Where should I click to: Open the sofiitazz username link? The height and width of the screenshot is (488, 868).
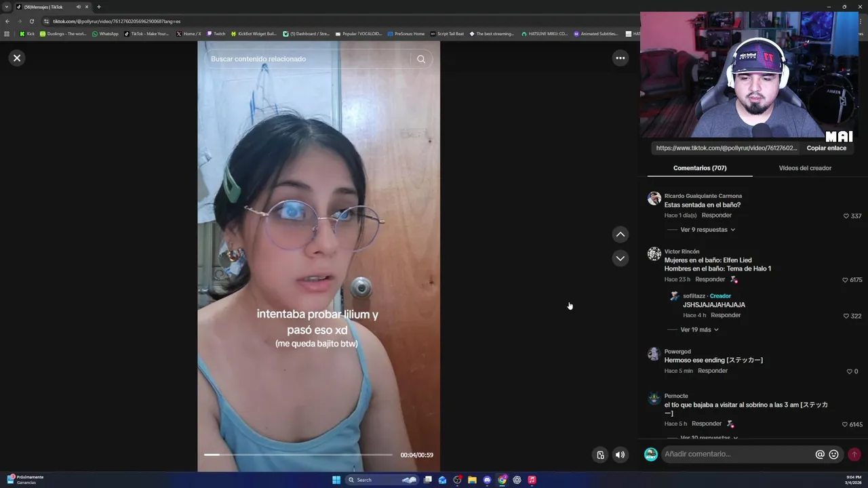point(694,296)
